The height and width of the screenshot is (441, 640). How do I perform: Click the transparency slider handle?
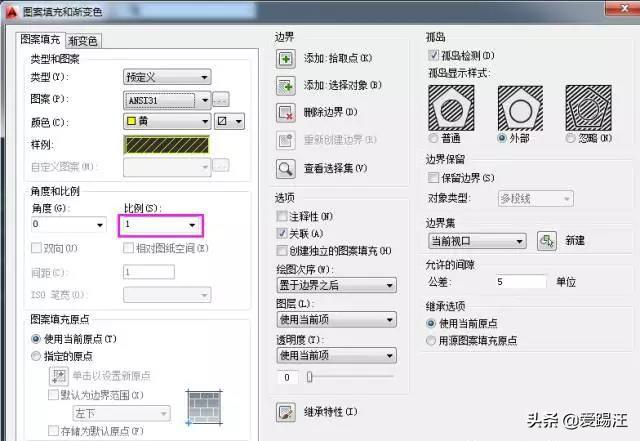[x=309, y=376]
